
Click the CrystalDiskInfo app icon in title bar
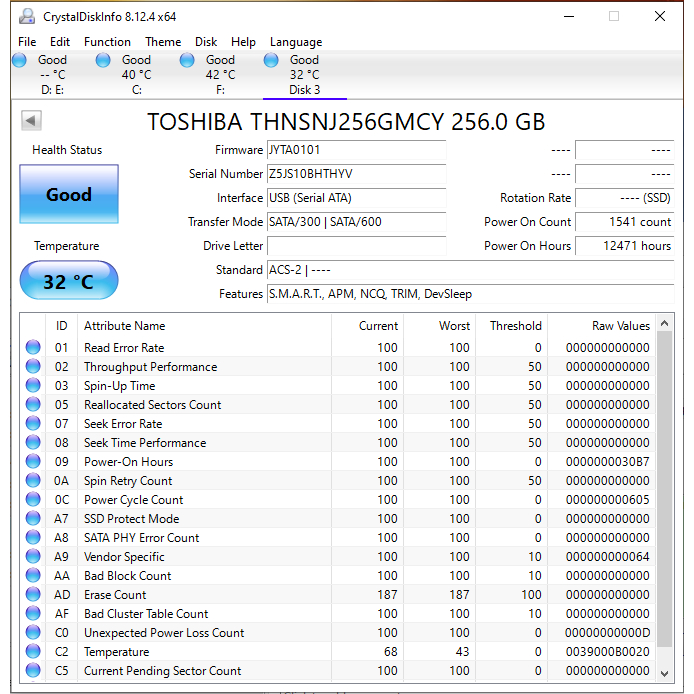coord(26,16)
